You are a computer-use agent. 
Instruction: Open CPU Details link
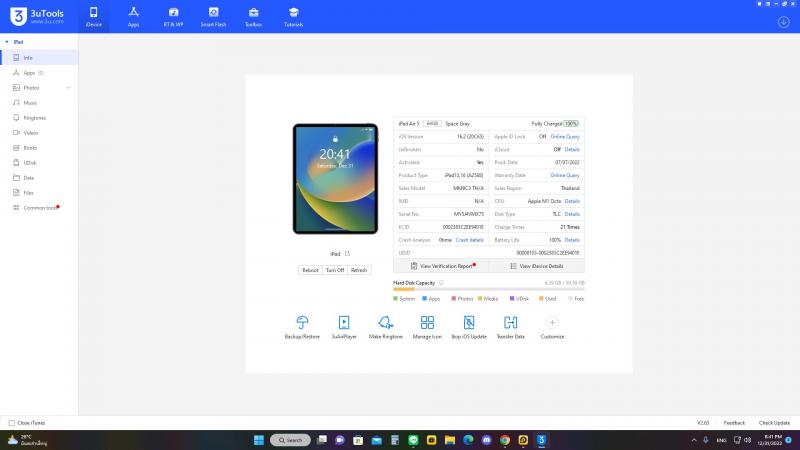(572, 201)
